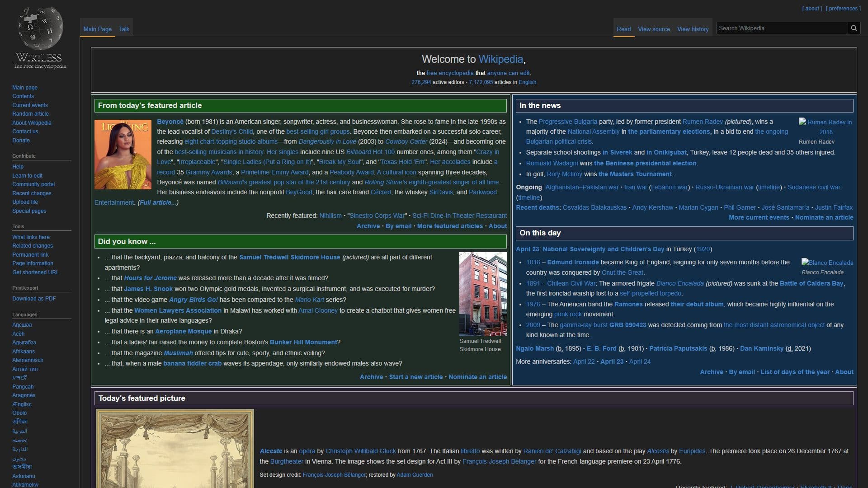
Task: Click the Wikiless globe logo
Action: pyautogui.click(x=40, y=38)
